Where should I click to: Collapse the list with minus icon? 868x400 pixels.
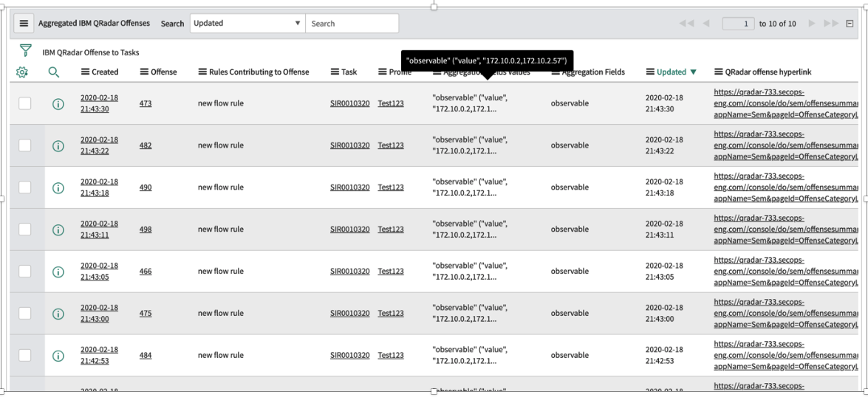click(850, 23)
